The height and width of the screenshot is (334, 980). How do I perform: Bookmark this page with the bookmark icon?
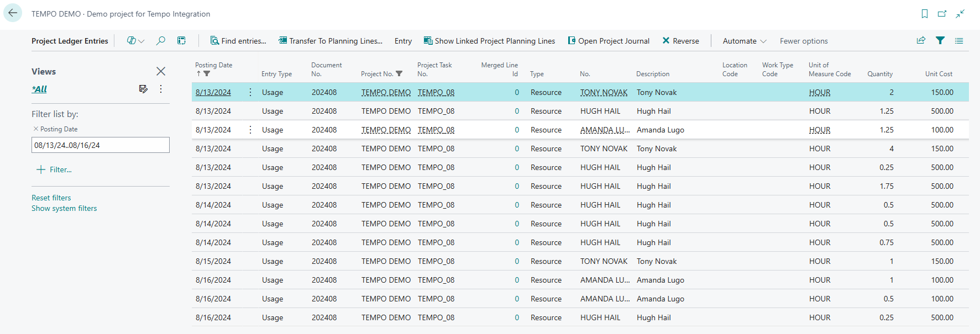point(924,14)
